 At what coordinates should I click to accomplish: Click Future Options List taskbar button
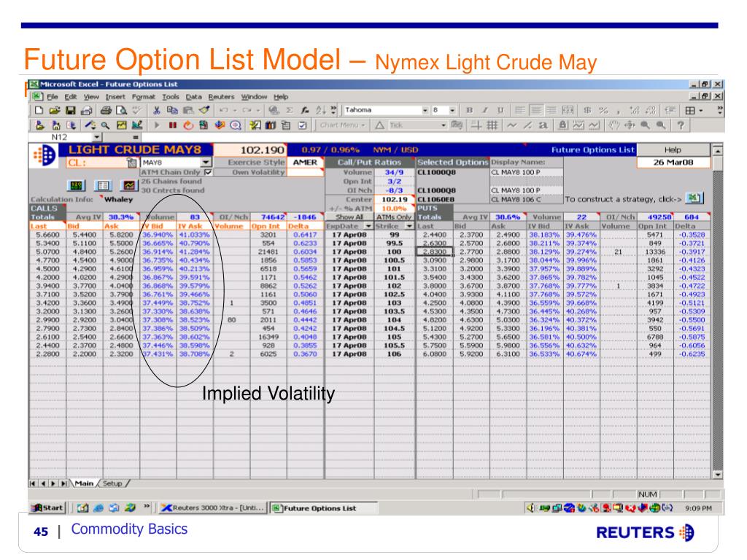tap(324, 508)
